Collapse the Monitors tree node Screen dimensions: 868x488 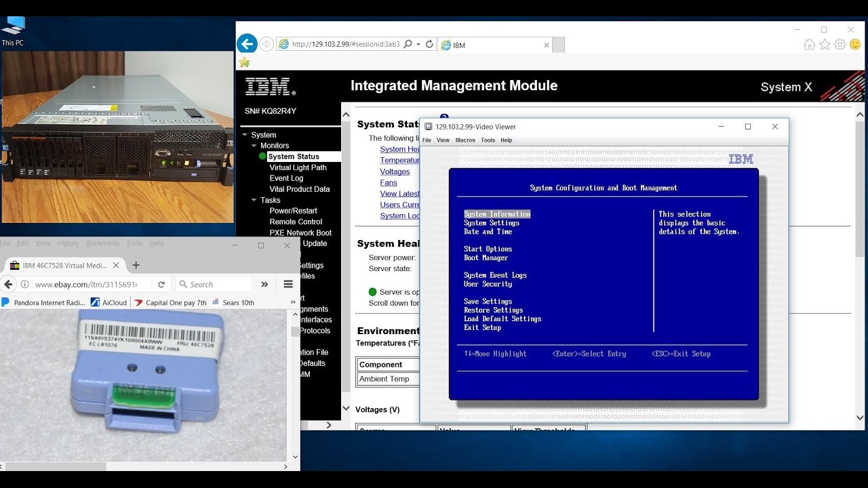coord(254,146)
